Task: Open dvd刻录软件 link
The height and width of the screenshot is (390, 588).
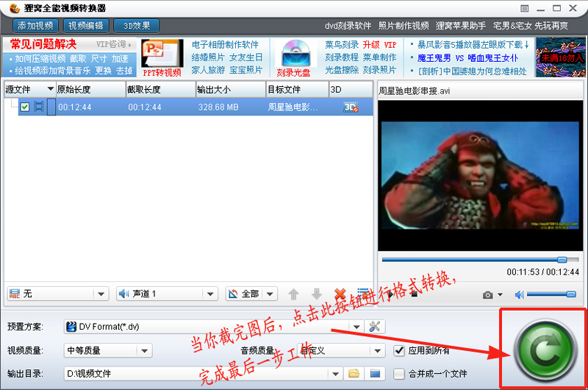Action: tap(348, 26)
